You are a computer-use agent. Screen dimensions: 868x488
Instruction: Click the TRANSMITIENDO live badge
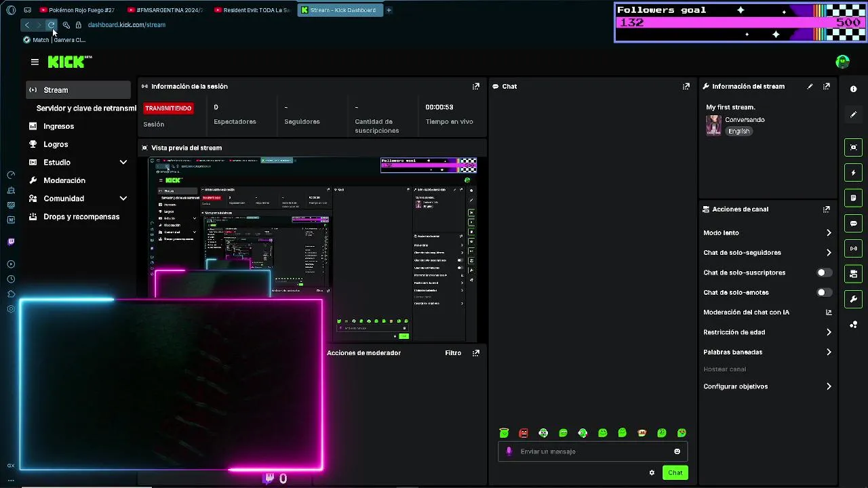pyautogui.click(x=168, y=108)
